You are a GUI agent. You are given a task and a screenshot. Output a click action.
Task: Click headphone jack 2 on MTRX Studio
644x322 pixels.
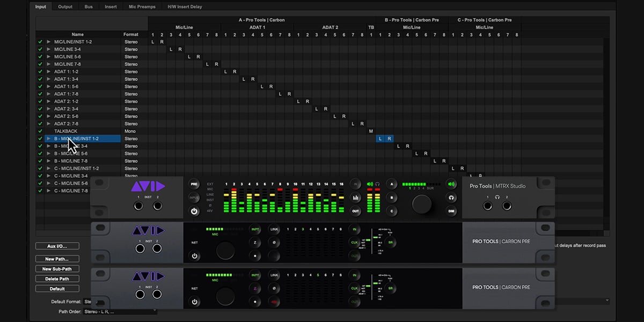506,207
